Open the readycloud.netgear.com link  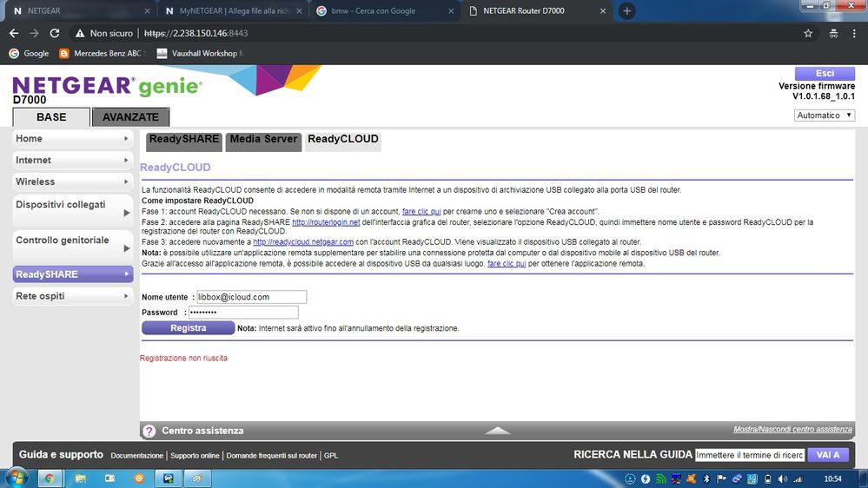(x=303, y=242)
